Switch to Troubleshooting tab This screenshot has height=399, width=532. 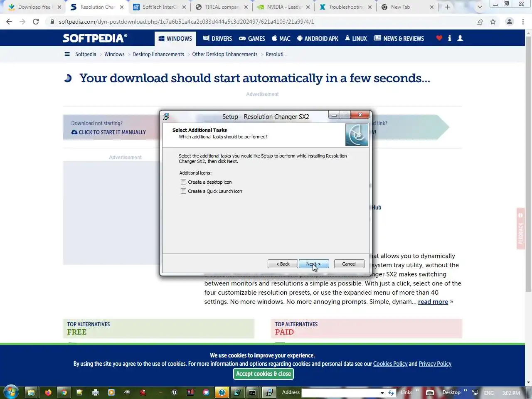(x=346, y=7)
